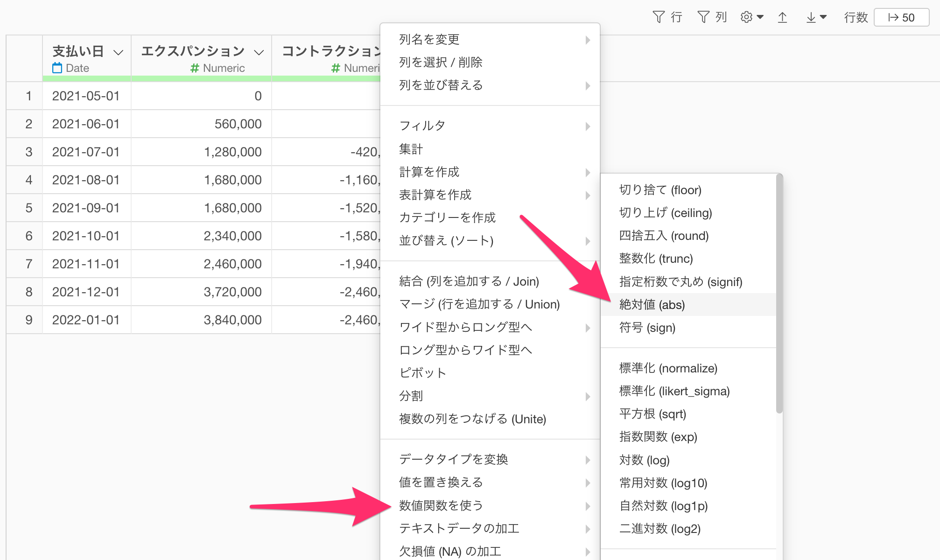Click cell value 3,840,000
This screenshot has height=560, width=940.
[x=202, y=320]
